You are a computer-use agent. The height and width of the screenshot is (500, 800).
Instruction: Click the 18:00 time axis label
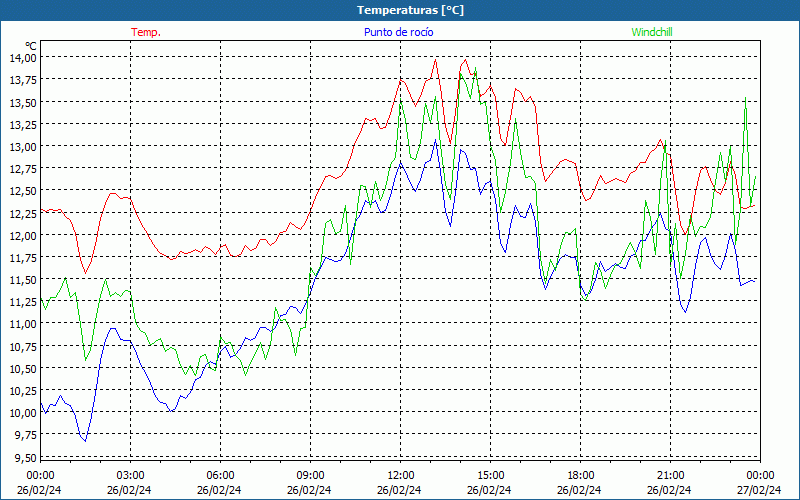[x=581, y=476]
